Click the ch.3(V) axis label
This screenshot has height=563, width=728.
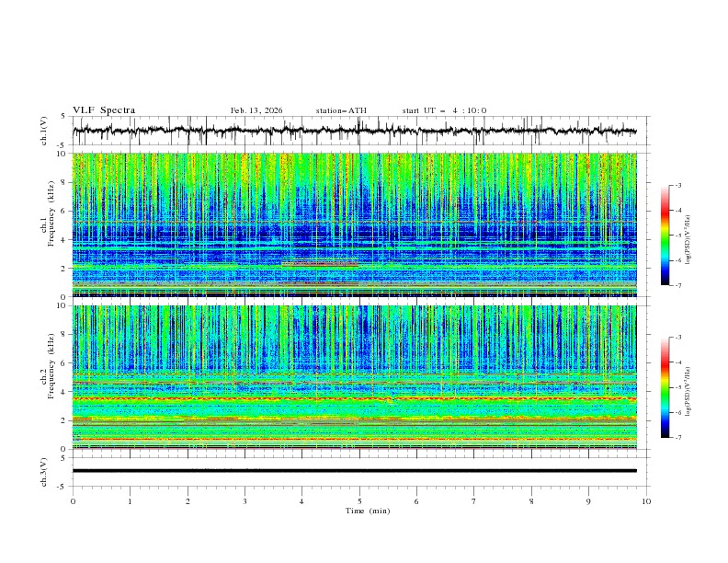[43, 471]
